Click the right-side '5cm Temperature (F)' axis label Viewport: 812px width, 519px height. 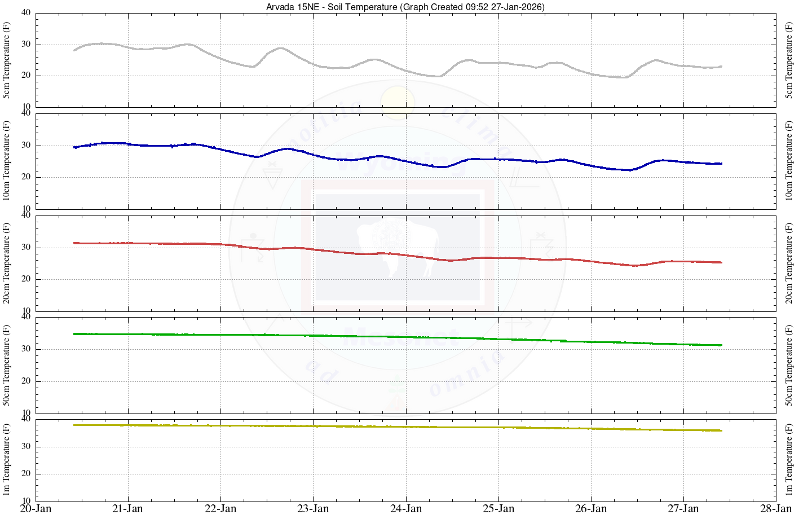point(789,60)
